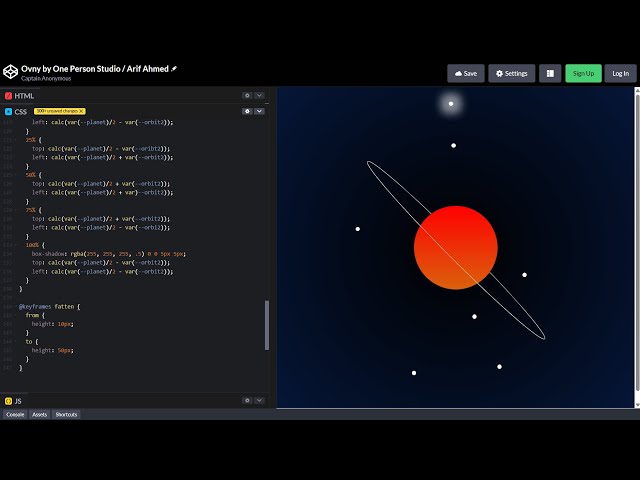Click the blue CSS panel icon

tap(8, 111)
